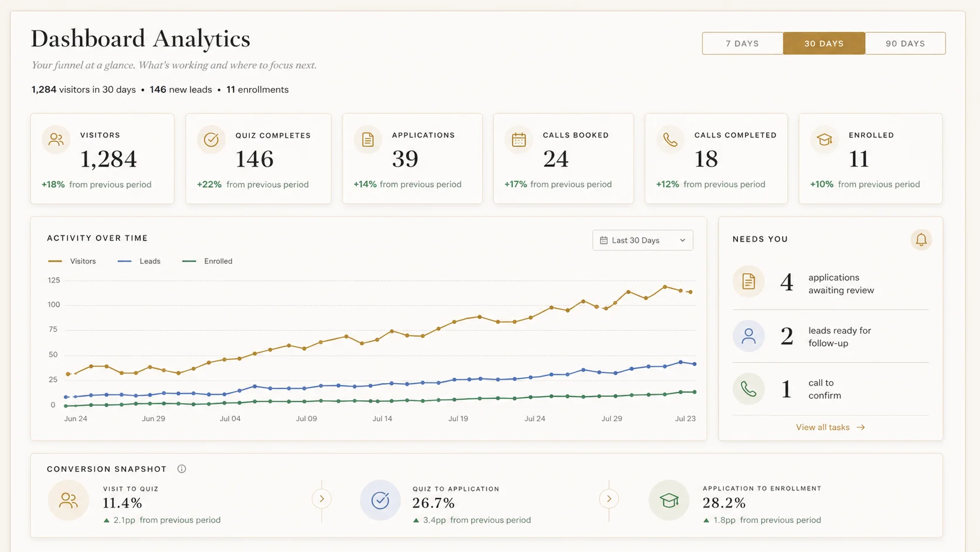Click the 146 quiz completes value

[x=254, y=159]
